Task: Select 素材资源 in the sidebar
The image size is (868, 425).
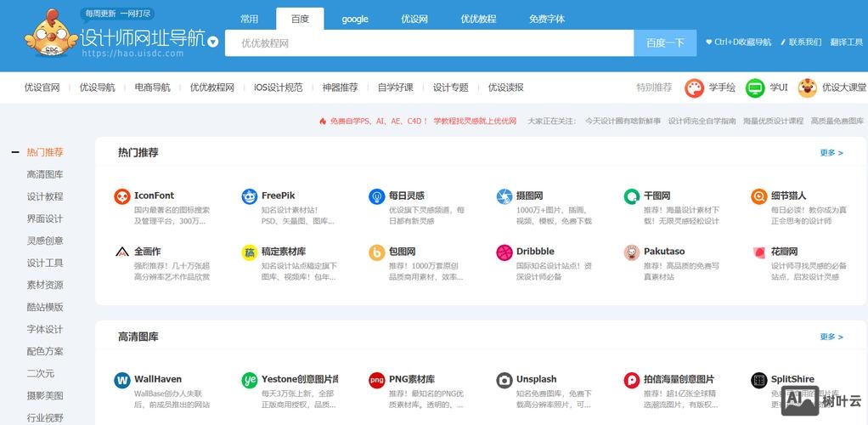Action: (45, 286)
